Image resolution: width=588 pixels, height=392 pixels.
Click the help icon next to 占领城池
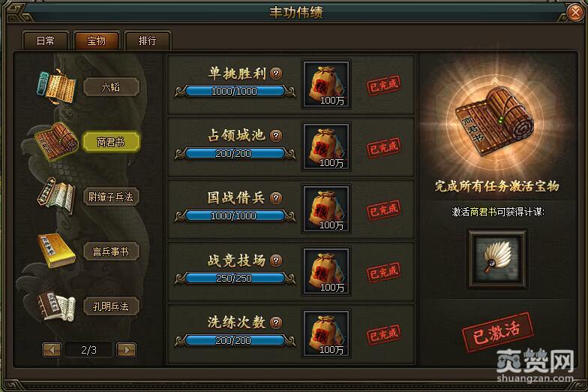[x=276, y=135]
